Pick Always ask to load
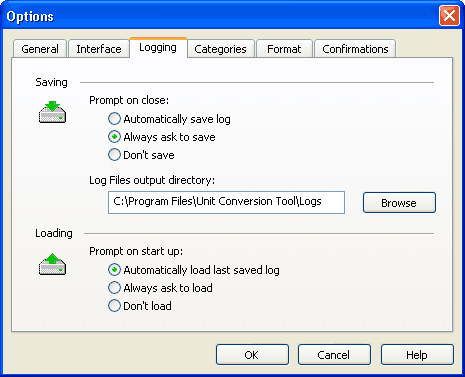Image resolution: width=465 pixels, height=377 pixels. 160,288
